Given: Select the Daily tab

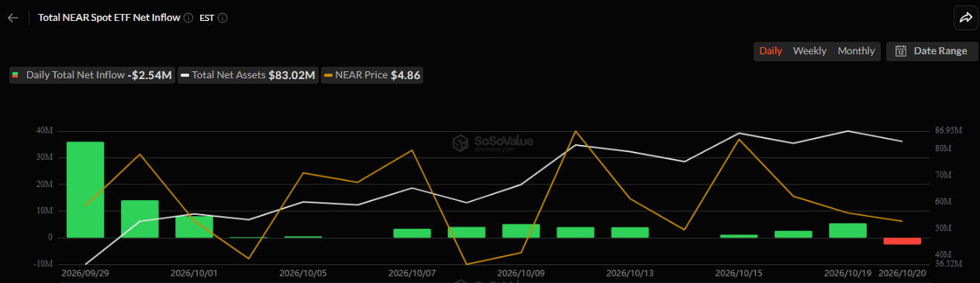Looking at the screenshot, I should pos(771,51).
